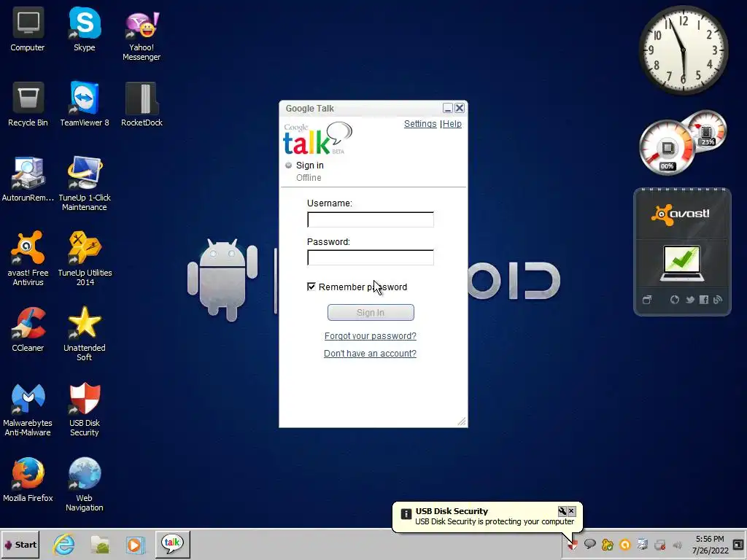Screen dimensions: 747x560
Task: Select the Google Talk taskbar button
Action: click(x=172, y=544)
